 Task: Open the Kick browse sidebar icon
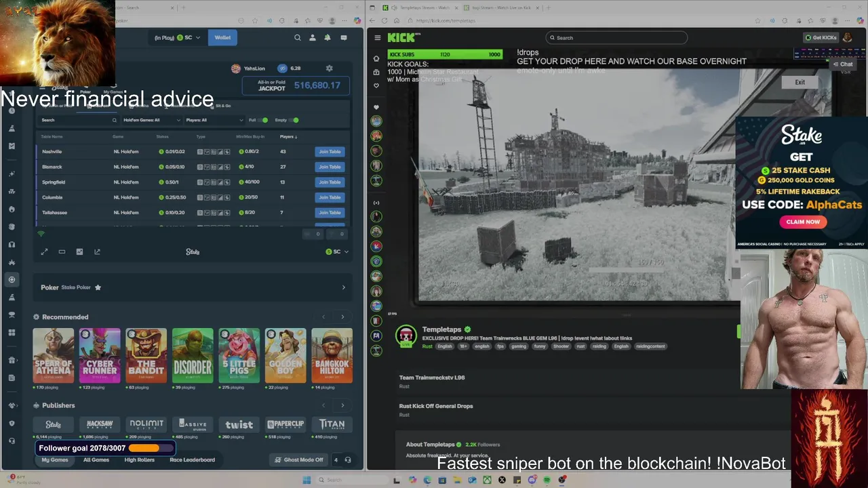pos(376,72)
